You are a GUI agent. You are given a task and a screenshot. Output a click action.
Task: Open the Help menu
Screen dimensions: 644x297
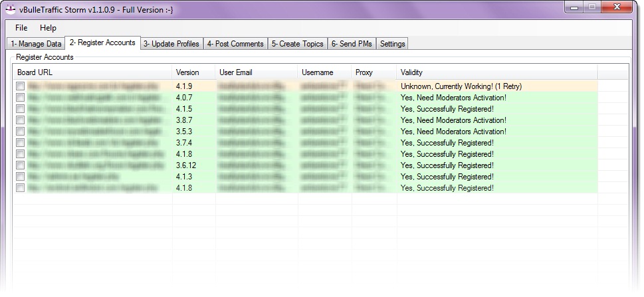48,28
